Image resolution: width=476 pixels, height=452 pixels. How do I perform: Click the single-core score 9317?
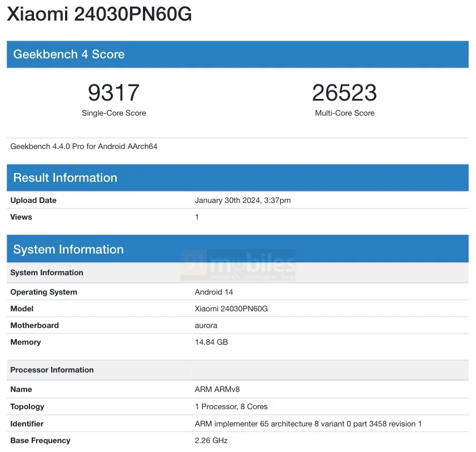pyautogui.click(x=113, y=92)
